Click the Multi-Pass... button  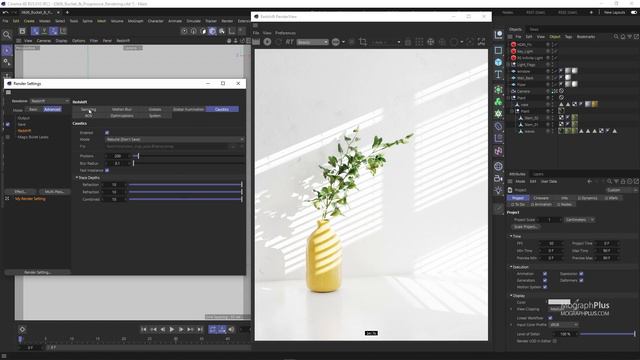click(x=54, y=191)
